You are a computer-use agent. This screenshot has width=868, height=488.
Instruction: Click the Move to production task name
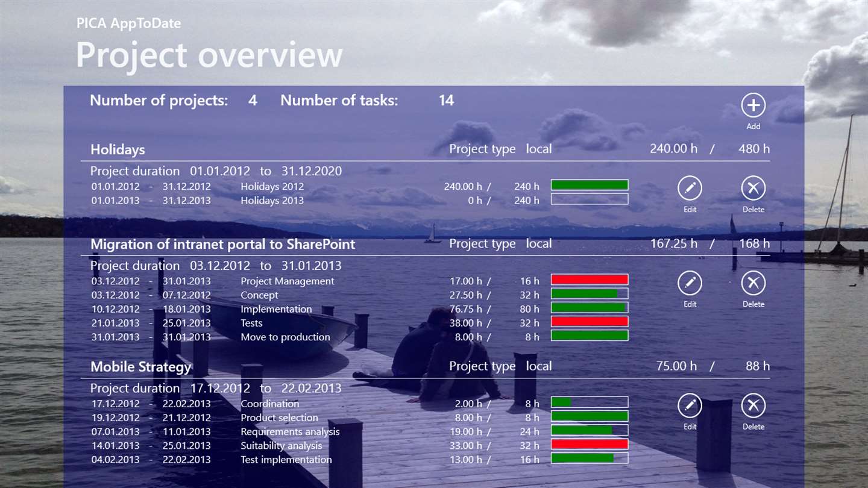(x=285, y=337)
